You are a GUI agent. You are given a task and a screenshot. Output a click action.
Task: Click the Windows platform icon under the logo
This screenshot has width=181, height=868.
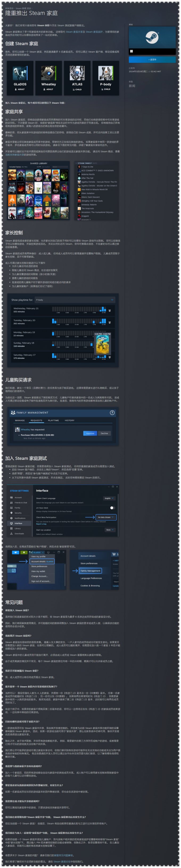[131, 51]
